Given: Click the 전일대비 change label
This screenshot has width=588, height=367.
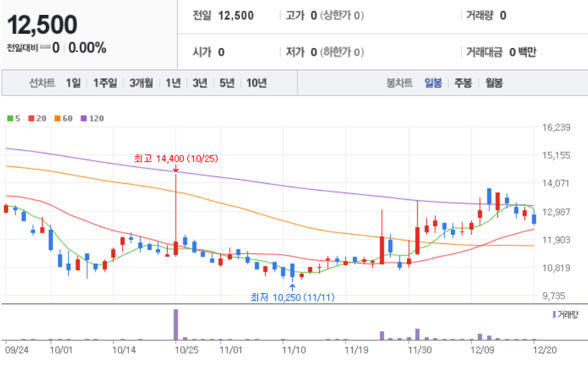Looking at the screenshot, I should pos(22,48).
